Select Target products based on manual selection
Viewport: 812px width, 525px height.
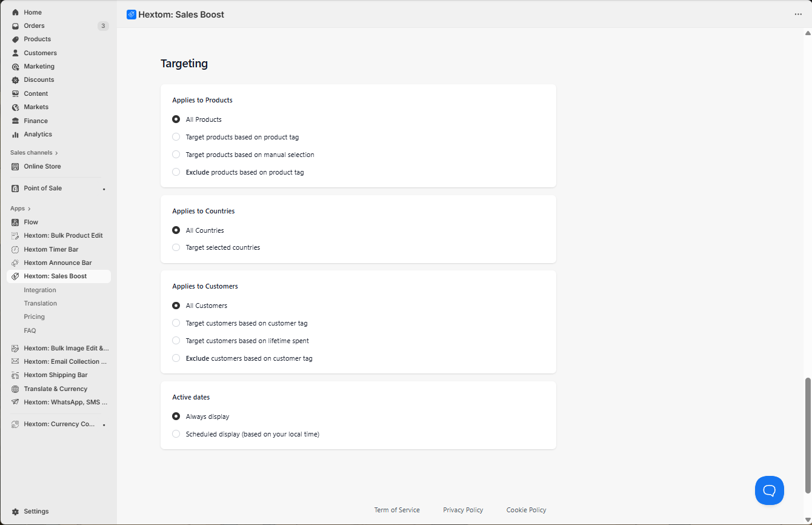[x=176, y=155]
